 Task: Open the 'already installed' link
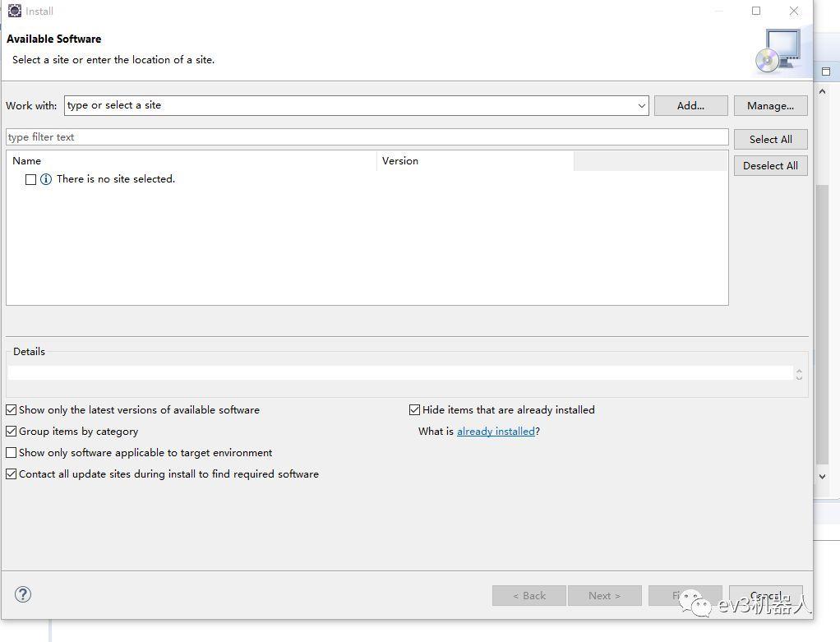tap(496, 432)
